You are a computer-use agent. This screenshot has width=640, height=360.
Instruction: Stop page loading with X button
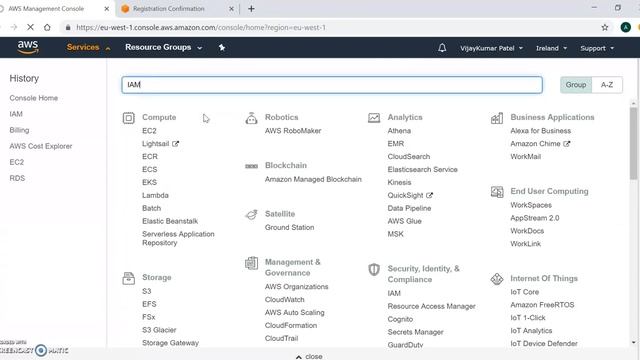click(30, 27)
